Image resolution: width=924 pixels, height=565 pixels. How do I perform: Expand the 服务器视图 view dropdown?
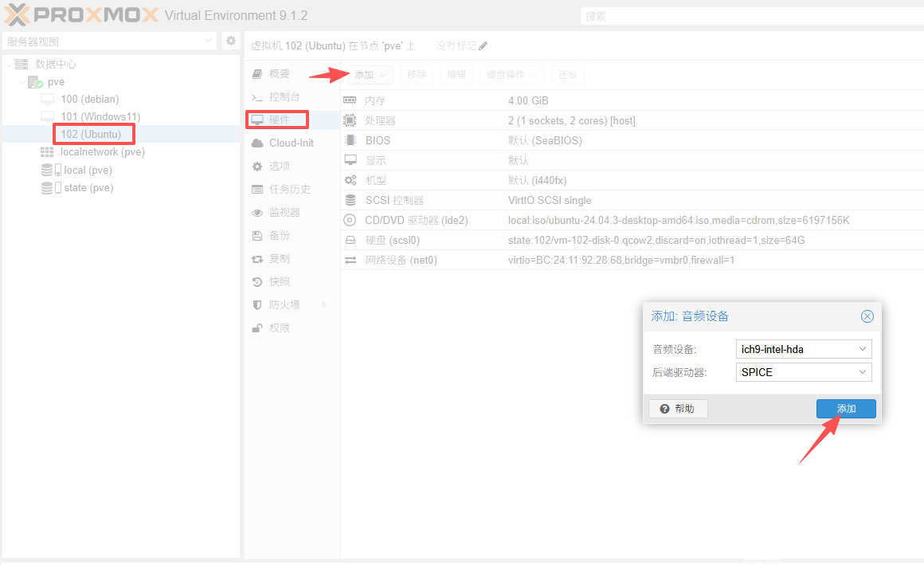click(207, 41)
